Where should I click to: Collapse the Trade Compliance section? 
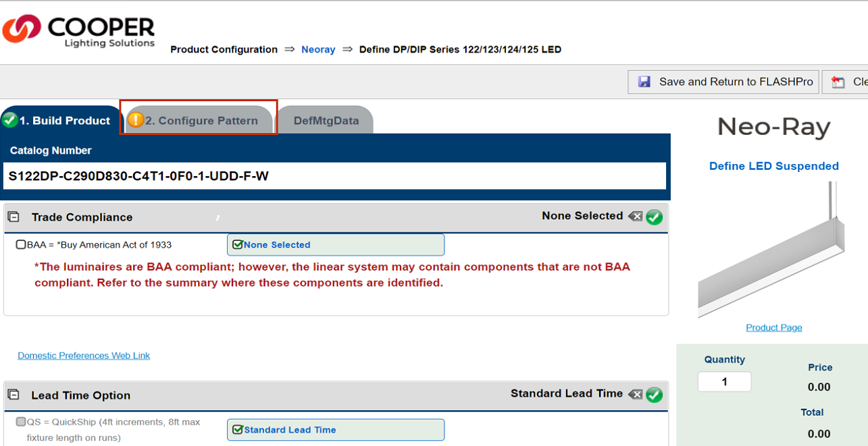click(x=13, y=217)
